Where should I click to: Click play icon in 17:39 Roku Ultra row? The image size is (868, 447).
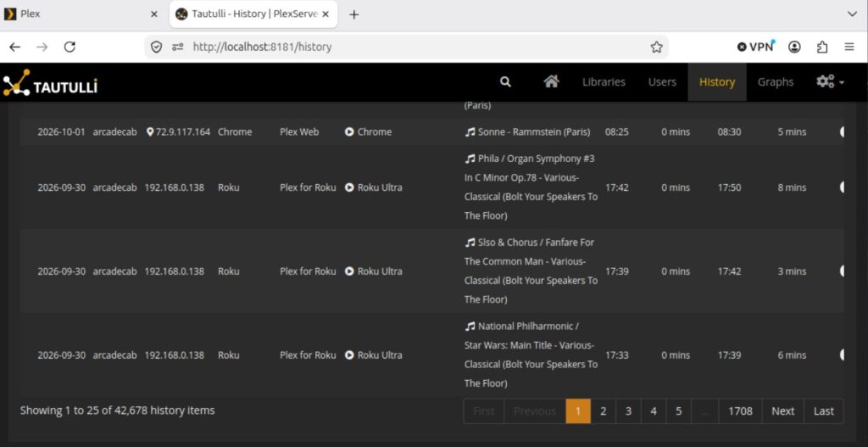(349, 271)
